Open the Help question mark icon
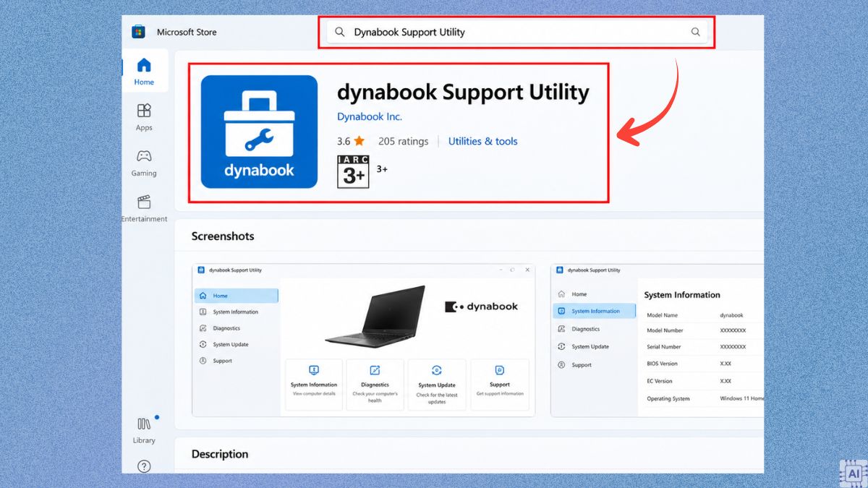Screen dimensions: 868x488 click(144, 466)
